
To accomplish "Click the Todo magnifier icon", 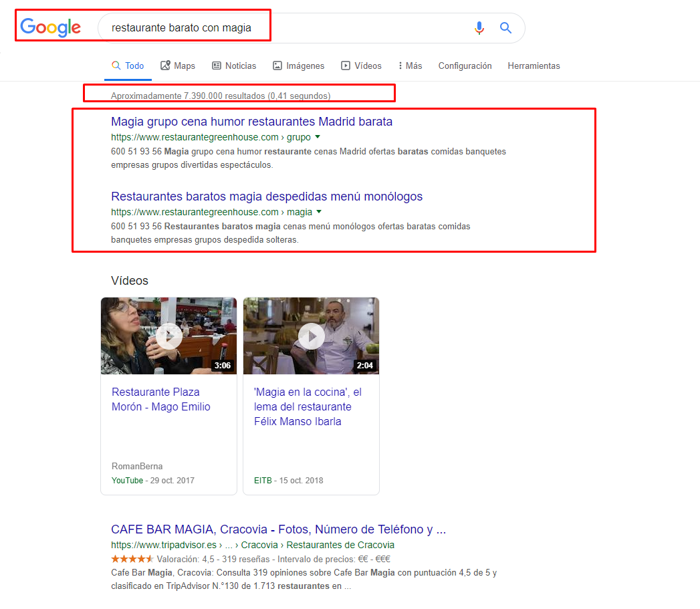I will tap(116, 66).
